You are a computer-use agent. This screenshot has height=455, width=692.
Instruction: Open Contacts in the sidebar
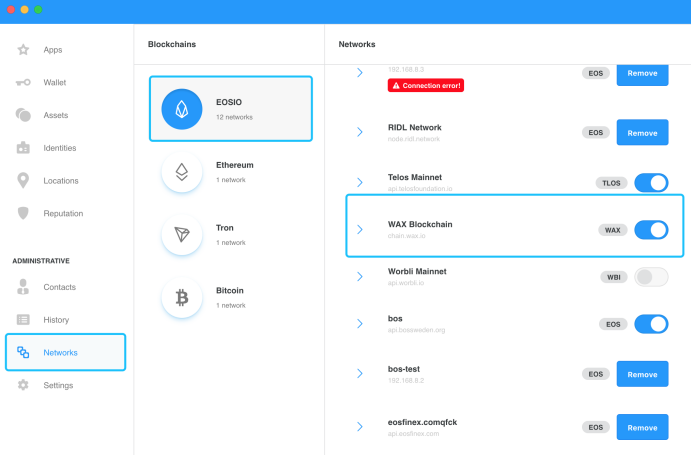tap(60, 287)
